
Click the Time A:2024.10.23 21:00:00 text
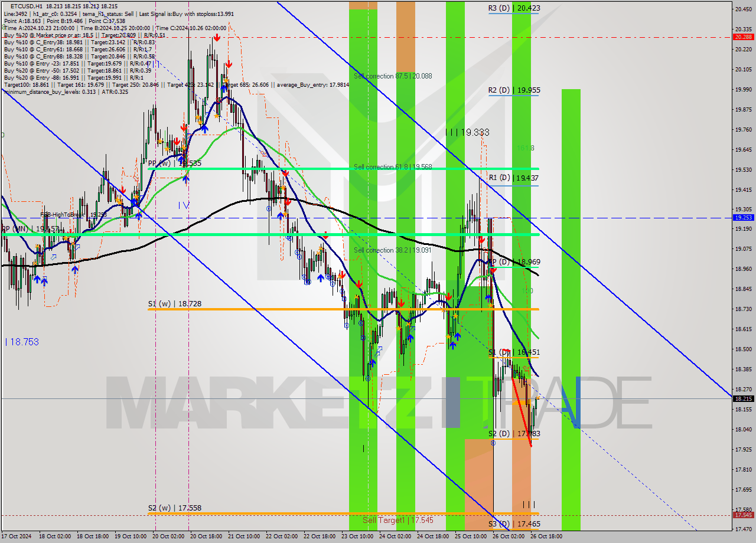39,28
